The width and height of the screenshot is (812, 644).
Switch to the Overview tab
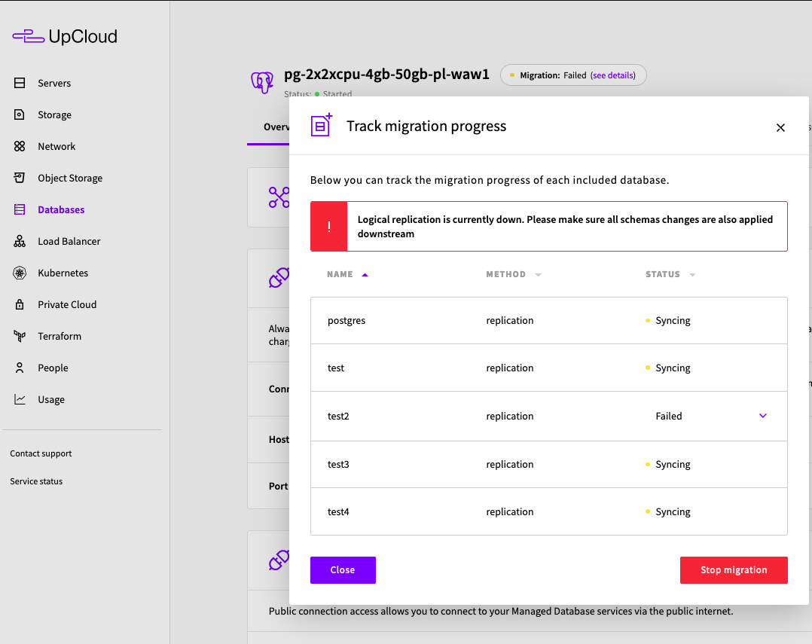[x=276, y=127]
